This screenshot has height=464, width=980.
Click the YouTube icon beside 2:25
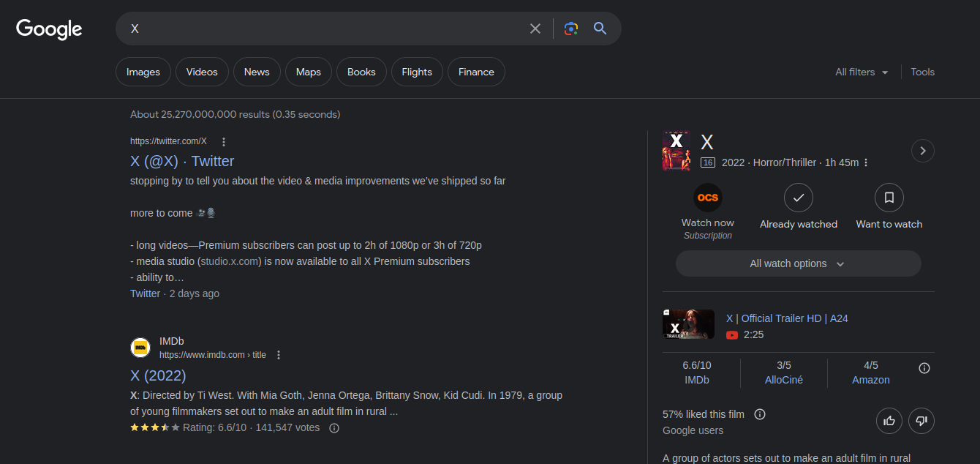(732, 334)
